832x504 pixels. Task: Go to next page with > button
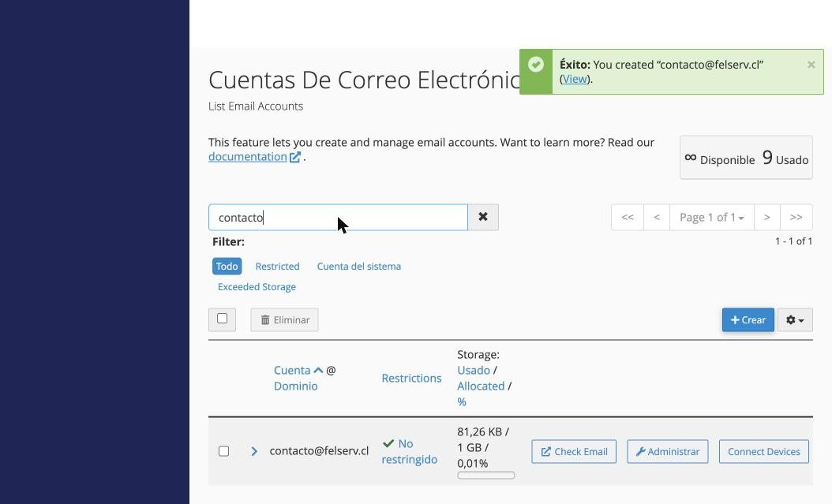tap(766, 217)
